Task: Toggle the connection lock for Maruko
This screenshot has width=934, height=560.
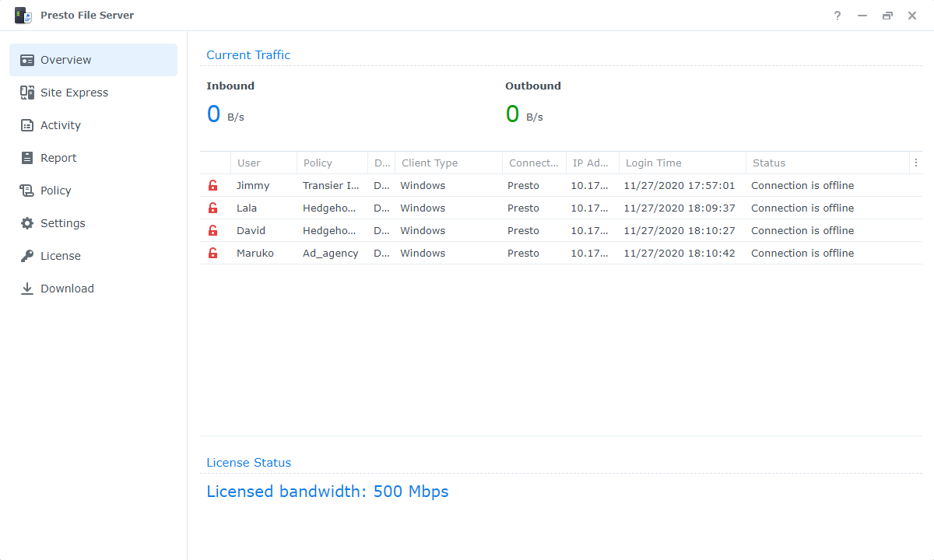Action: (212, 253)
